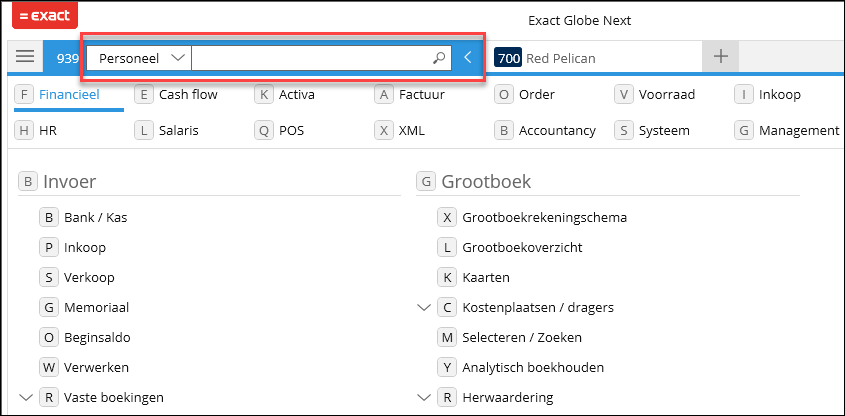Open the Voorraad module
Screen dimensions: 845x416
(667, 95)
